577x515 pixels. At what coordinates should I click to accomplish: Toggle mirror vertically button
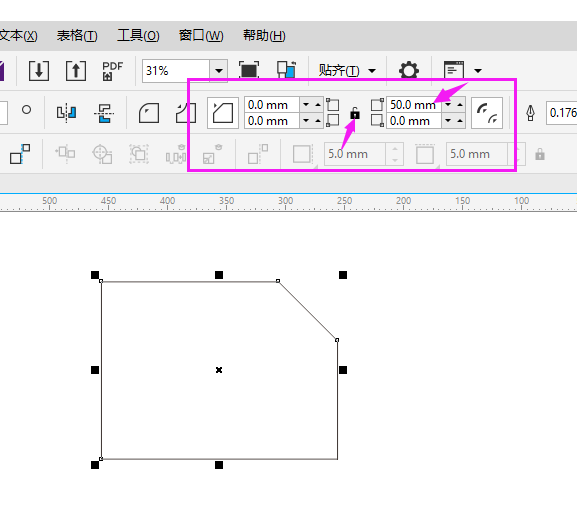(104, 113)
